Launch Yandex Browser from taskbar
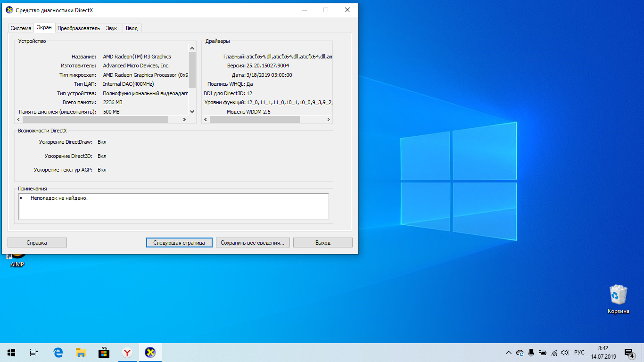 (x=127, y=353)
